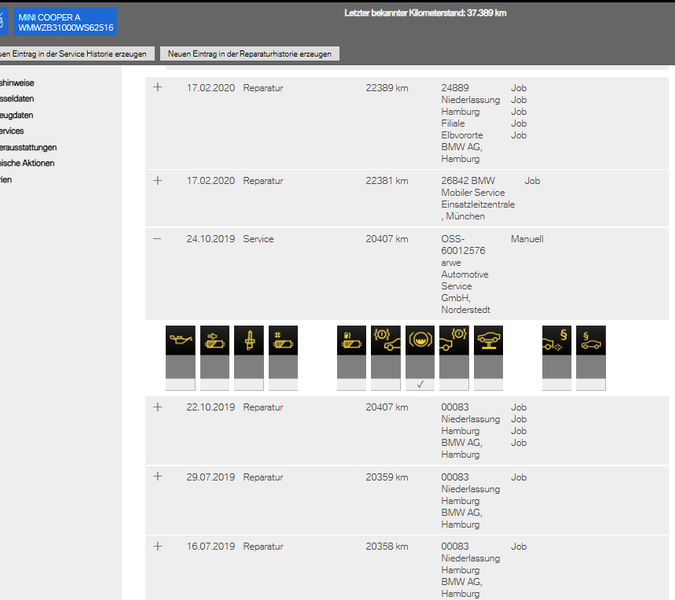Click Eintrag in der Service Historie erzeugen
The height and width of the screenshot is (600, 675).
(77, 54)
